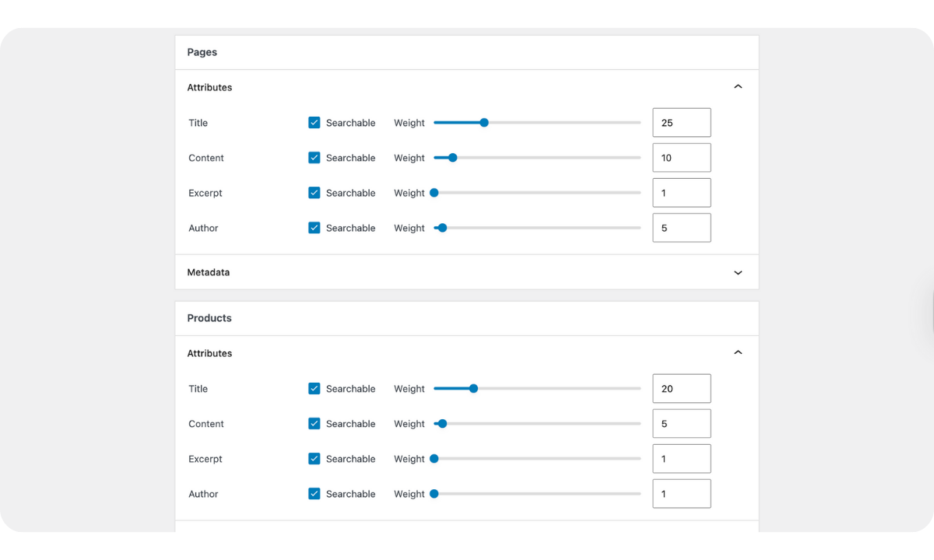Click the Pages Title weight slider handle
The height and width of the screenshot is (560, 934).
(484, 123)
